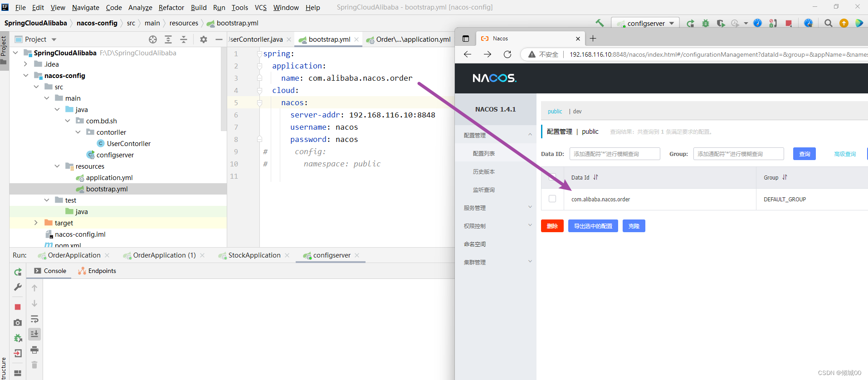
Task: Click the Up the Stack Trace arrow
Action: coord(34,288)
